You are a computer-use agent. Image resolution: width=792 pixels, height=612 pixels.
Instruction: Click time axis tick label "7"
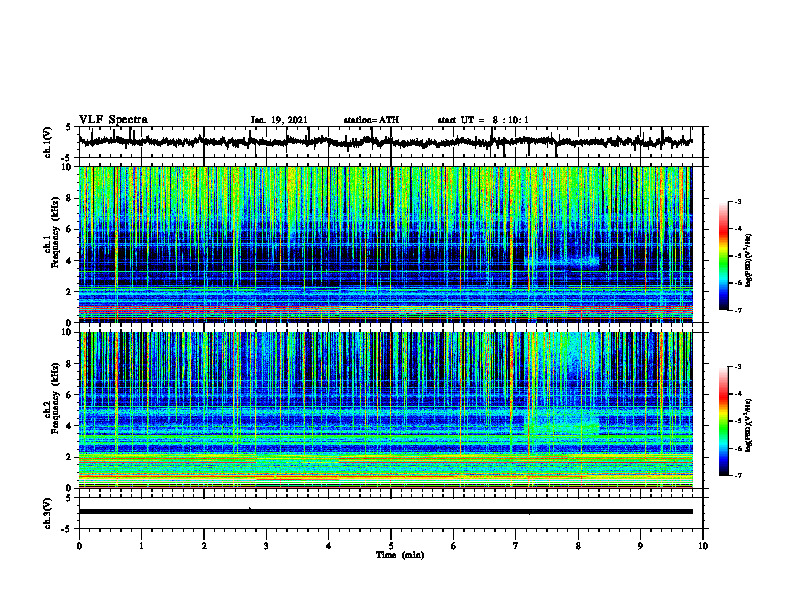(516, 546)
